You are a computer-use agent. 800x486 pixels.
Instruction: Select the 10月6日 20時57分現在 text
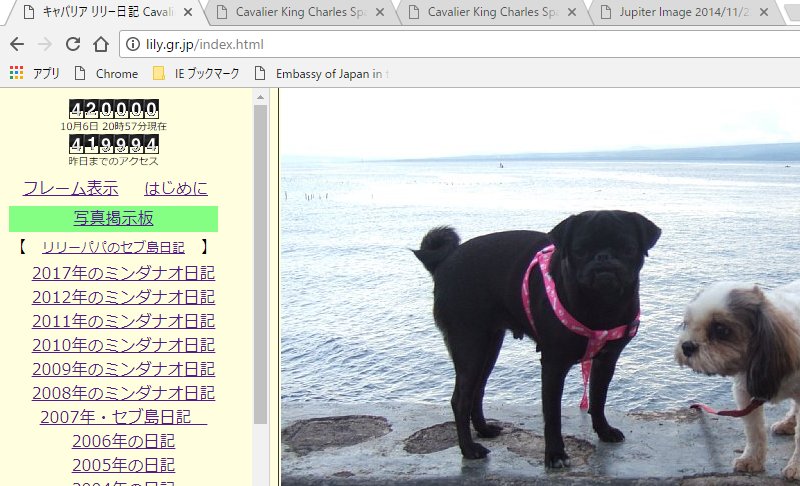(113, 126)
